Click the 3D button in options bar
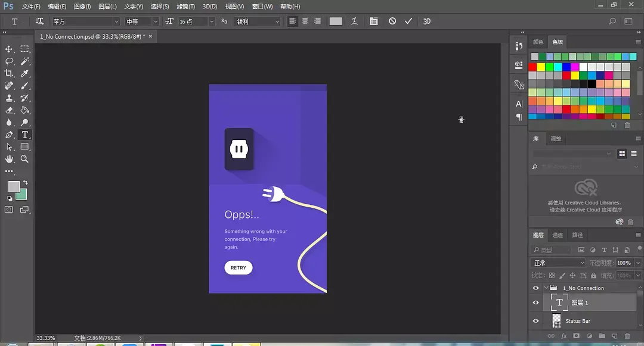Image resolution: width=644 pixels, height=346 pixels. [427, 21]
